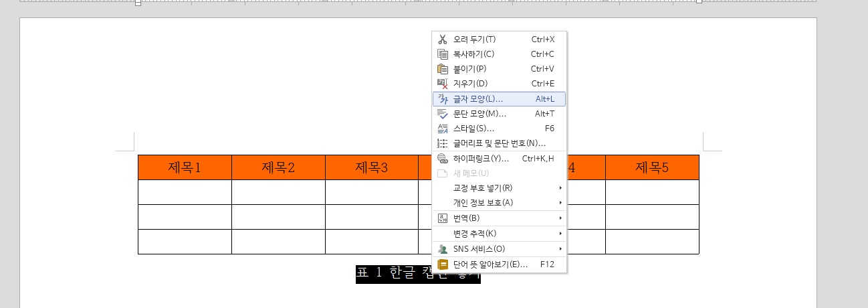Open 문단 모양(M) paragraph format

[499, 114]
